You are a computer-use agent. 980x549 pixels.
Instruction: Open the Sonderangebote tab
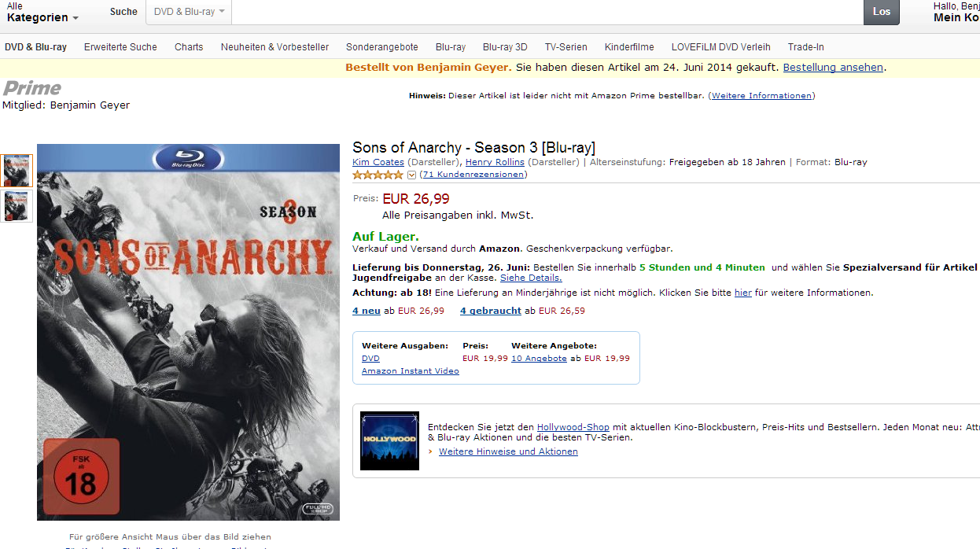click(x=382, y=47)
